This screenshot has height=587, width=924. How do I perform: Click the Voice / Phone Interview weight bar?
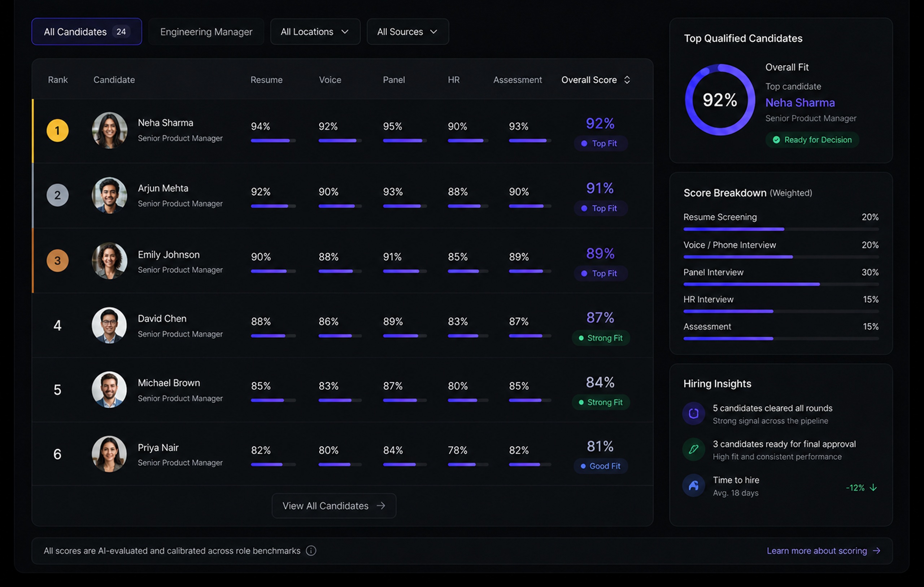point(781,257)
